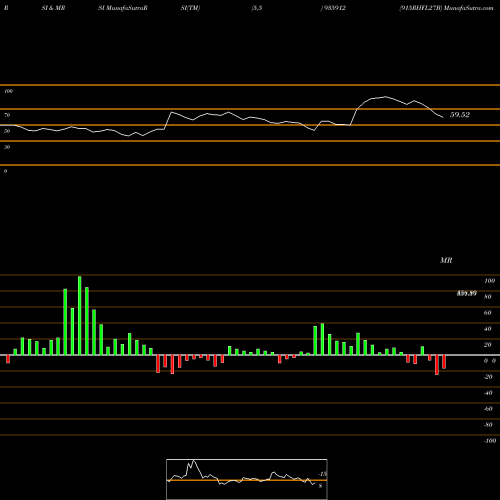The width and height of the screenshot is (500, 500).
Task: Click the "(915BHFL27B) MunafaSutra.com" header text
Action: pyautogui.click(x=446, y=8)
